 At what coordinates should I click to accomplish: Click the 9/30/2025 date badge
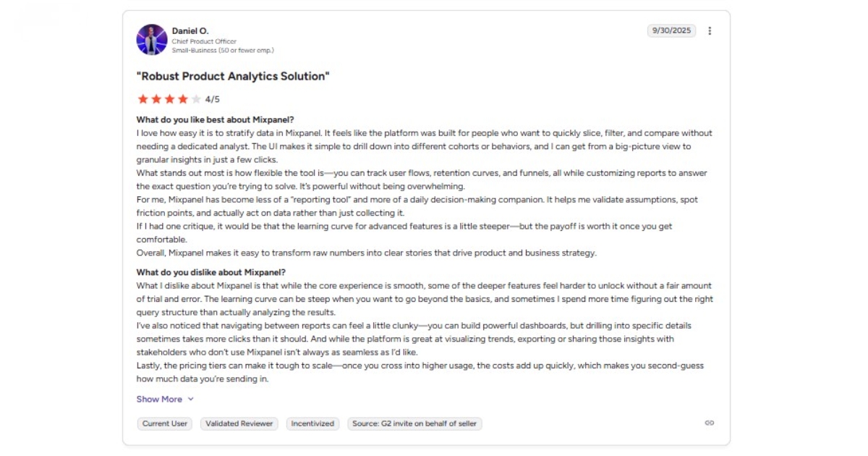point(671,31)
